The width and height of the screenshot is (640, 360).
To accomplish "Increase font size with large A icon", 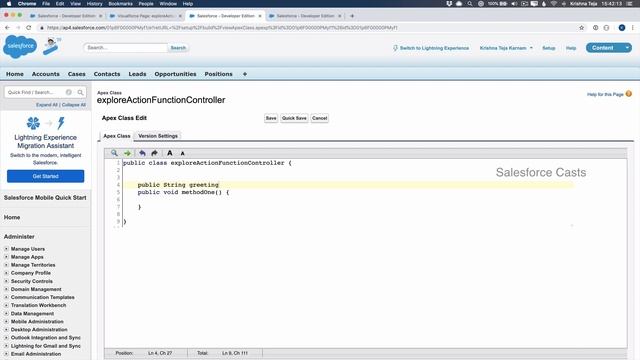I will click(x=170, y=153).
